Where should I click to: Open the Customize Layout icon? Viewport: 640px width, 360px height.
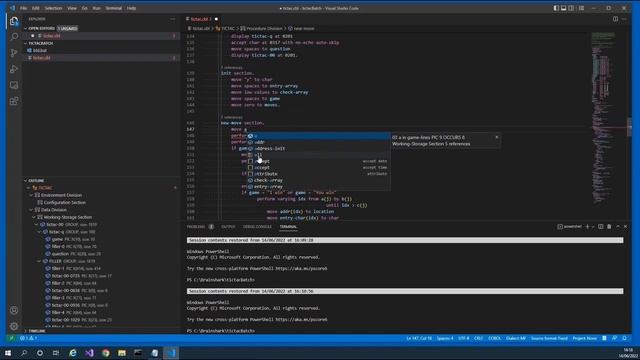coord(581,8)
